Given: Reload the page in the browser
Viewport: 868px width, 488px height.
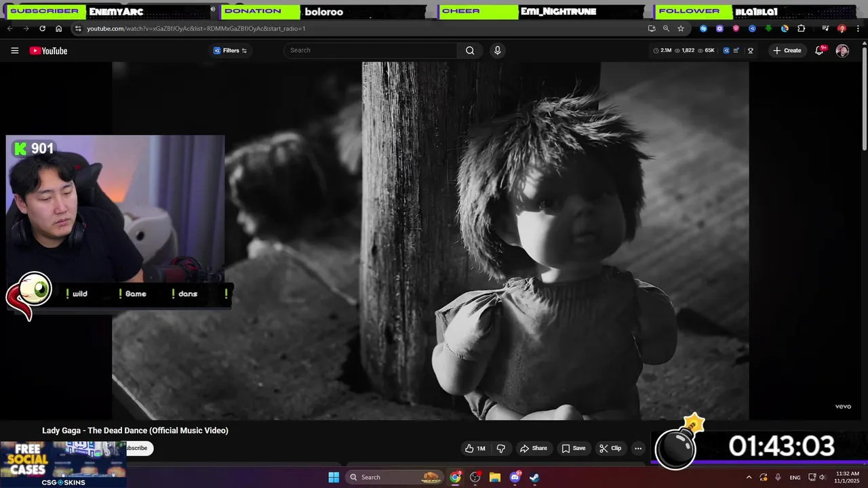Looking at the screenshot, I should 42,28.
